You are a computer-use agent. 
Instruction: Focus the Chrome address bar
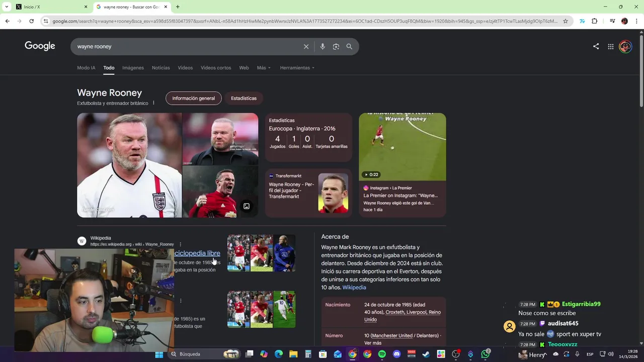tap(304, 21)
